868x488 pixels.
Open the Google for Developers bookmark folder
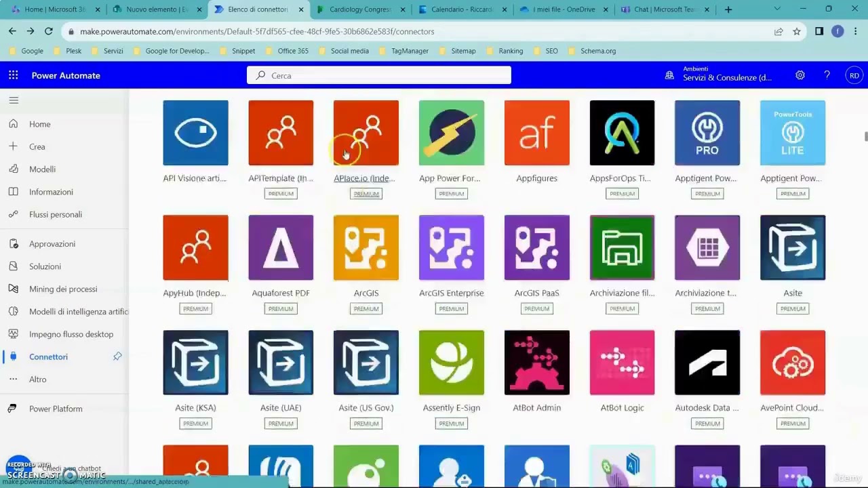tap(170, 51)
